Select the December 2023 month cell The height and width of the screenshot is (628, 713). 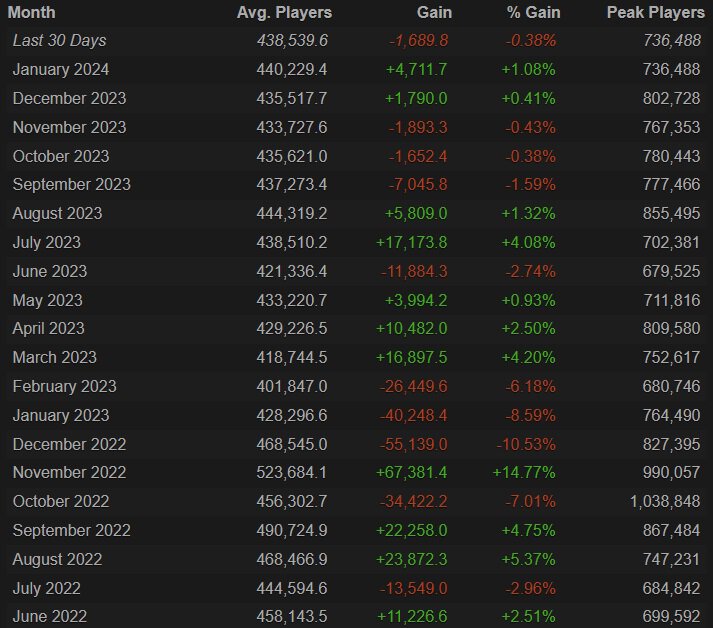click(70, 99)
